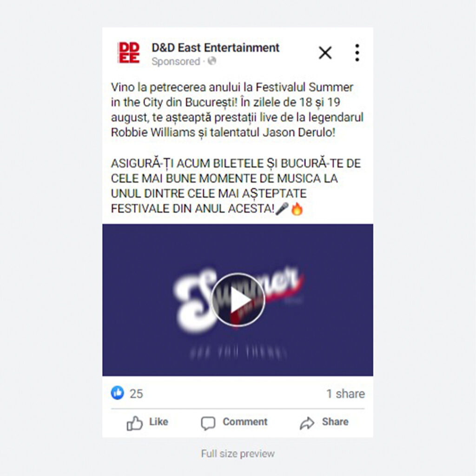View the 25 reactions count

136,394
